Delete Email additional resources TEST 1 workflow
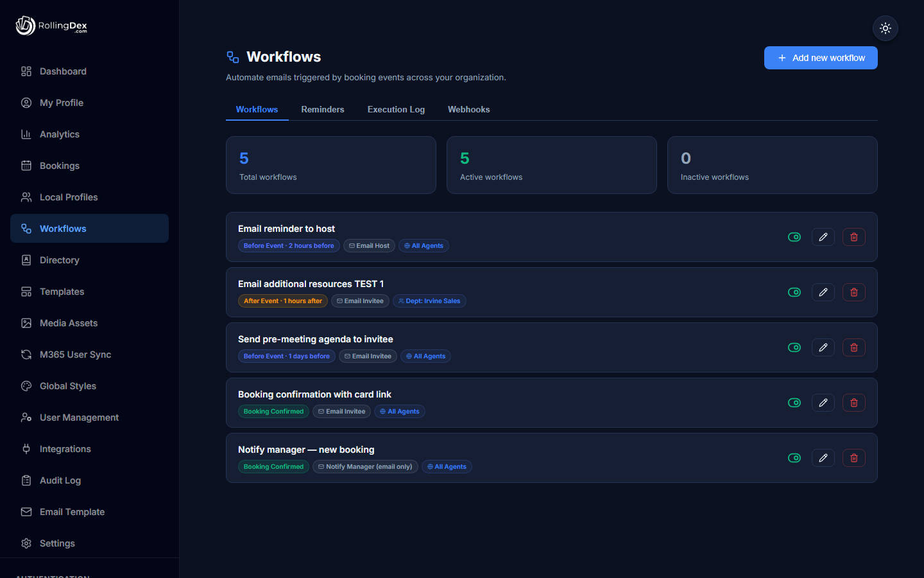This screenshot has width=924, height=578. [x=854, y=292]
